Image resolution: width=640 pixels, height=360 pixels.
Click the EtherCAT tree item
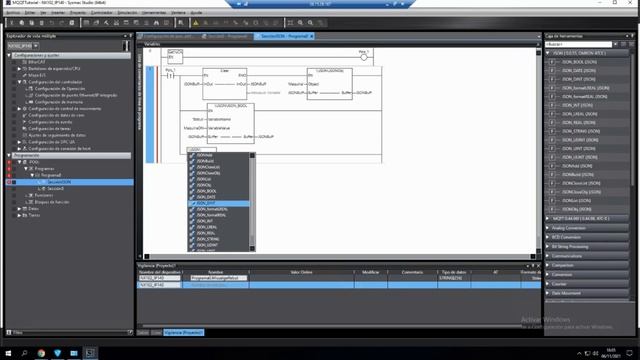[x=37, y=62]
